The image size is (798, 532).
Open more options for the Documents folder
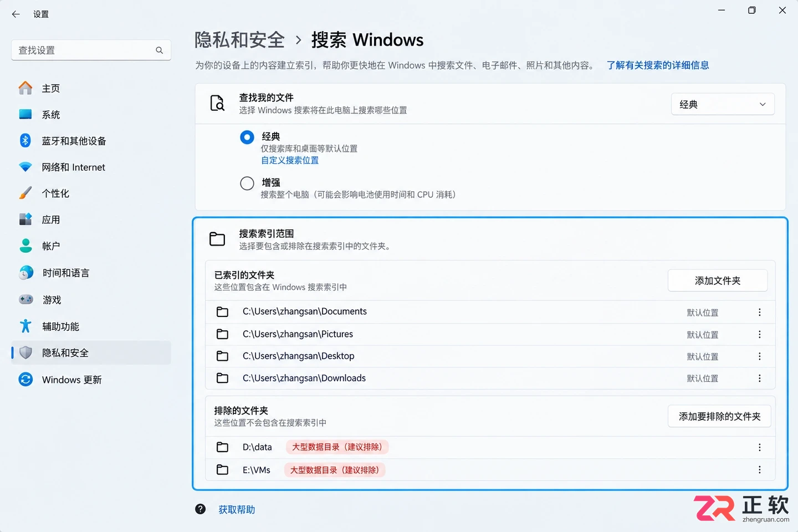759,312
